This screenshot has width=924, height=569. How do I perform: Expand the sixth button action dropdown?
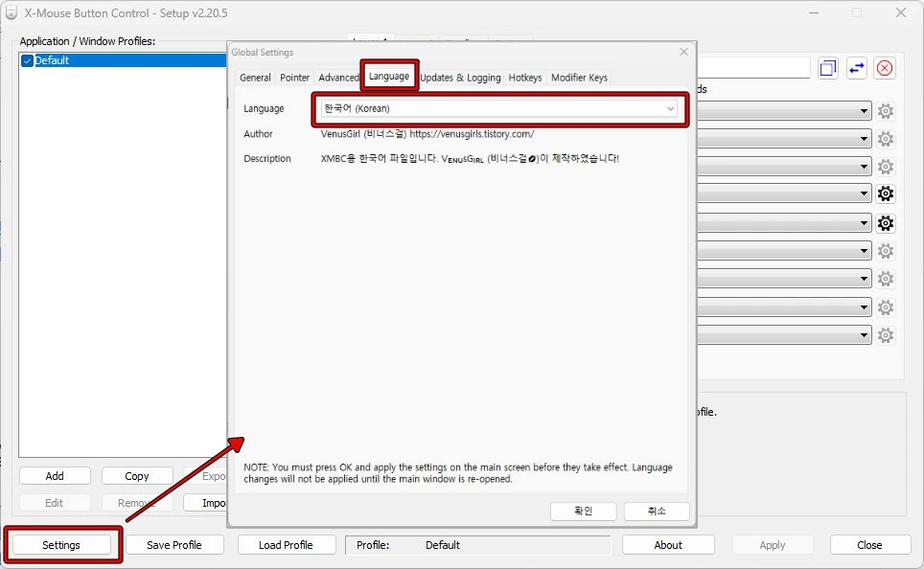pyautogui.click(x=864, y=251)
